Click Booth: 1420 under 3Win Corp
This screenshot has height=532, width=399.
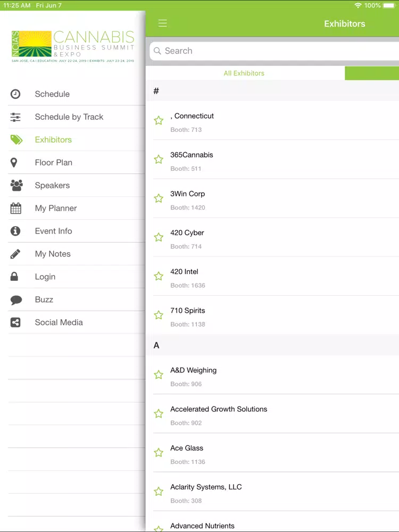188,207
